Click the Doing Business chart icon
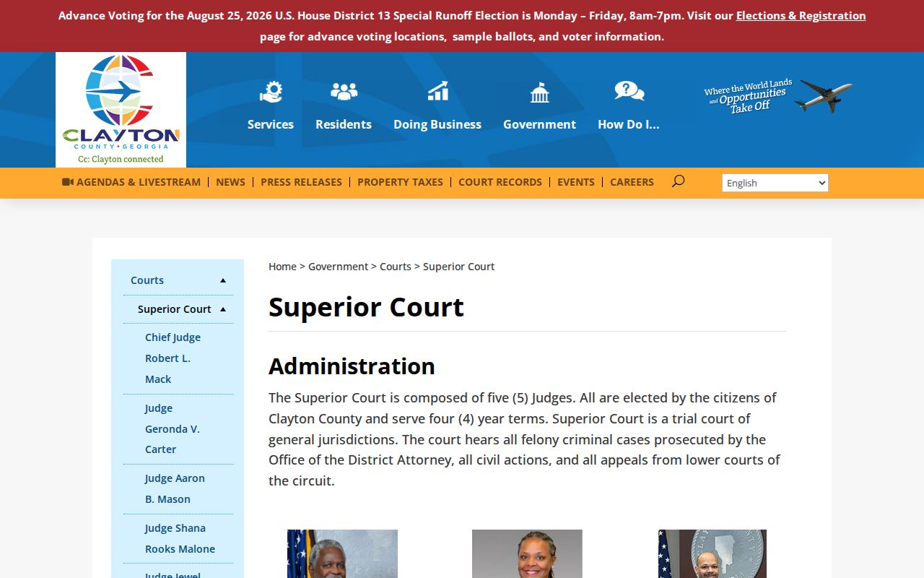 (x=437, y=91)
